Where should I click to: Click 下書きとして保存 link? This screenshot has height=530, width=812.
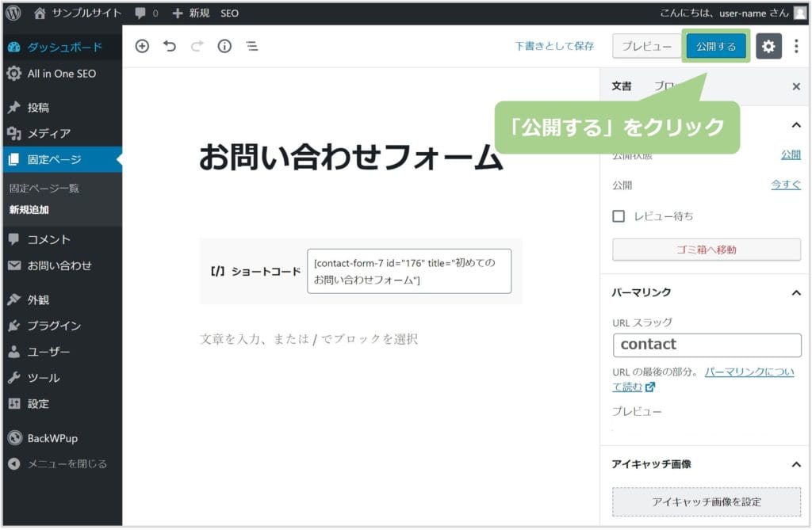click(553, 46)
